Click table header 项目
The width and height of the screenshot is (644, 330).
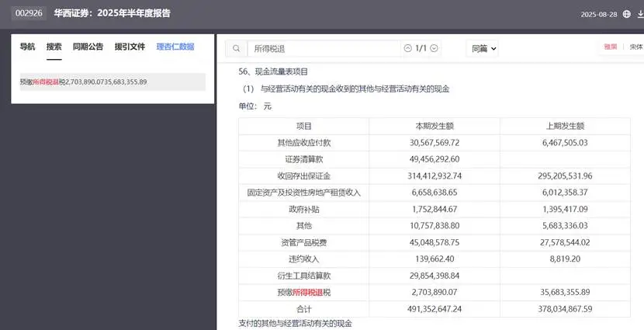pos(304,126)
